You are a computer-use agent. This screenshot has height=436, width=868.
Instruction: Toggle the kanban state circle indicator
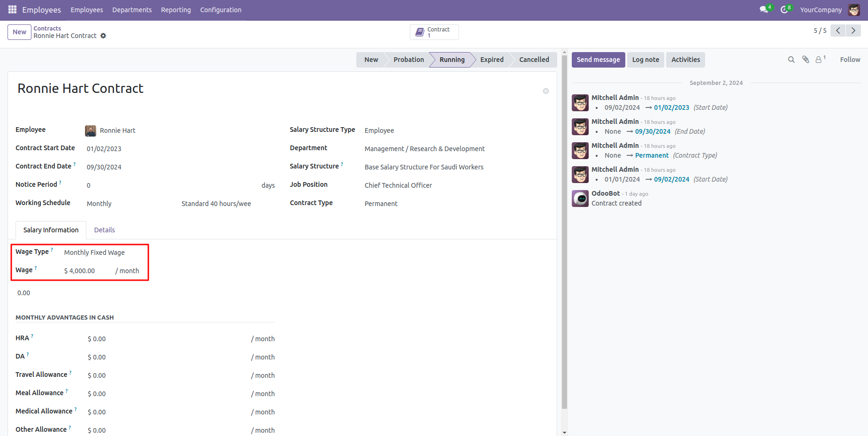pos(545,91)
